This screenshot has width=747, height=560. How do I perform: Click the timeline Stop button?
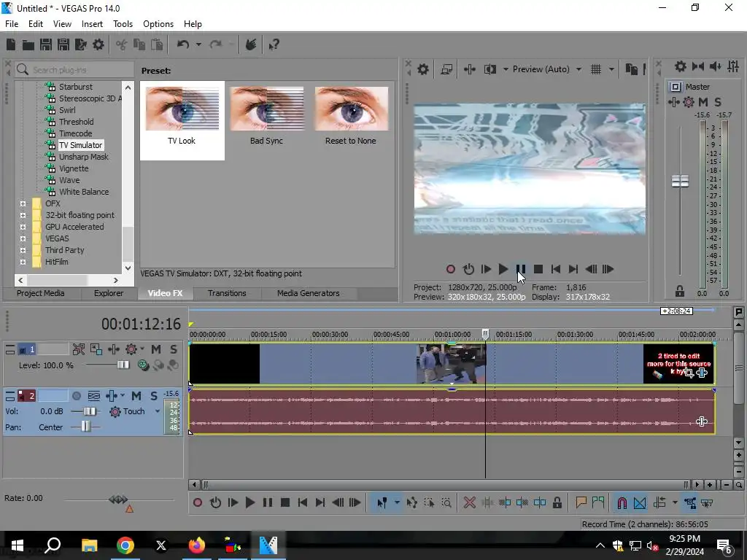[x=285, y=502]
